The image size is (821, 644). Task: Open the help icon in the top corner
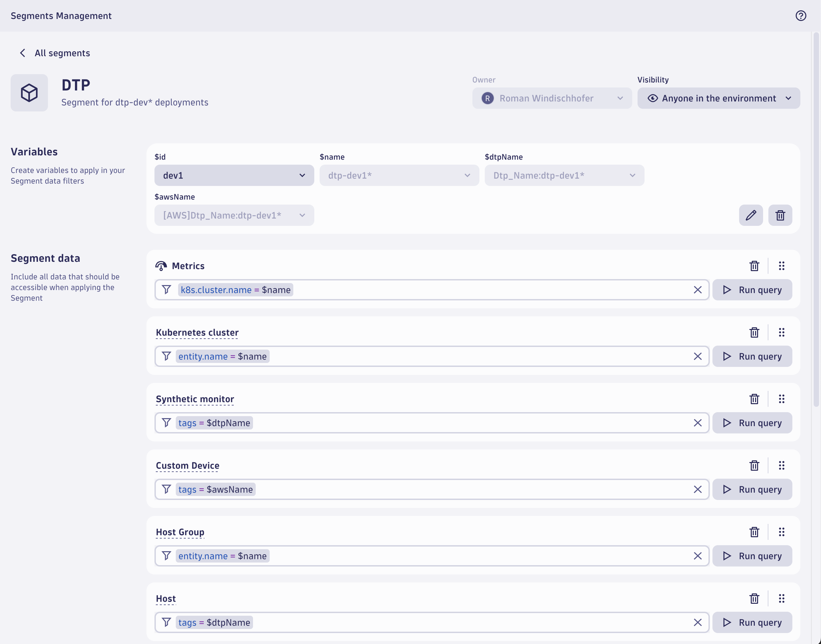pyautogui.click(x=801, y=15)
